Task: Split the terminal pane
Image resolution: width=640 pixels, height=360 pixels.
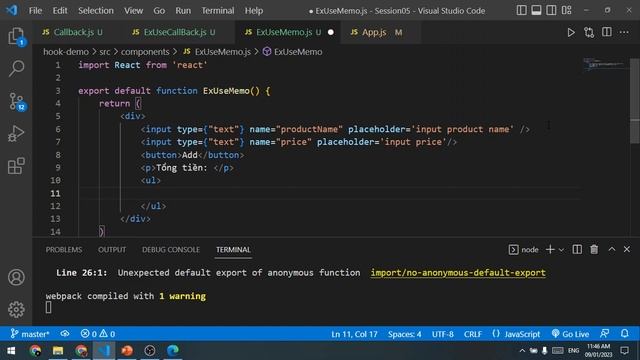Action: click(x=577, y=249)
